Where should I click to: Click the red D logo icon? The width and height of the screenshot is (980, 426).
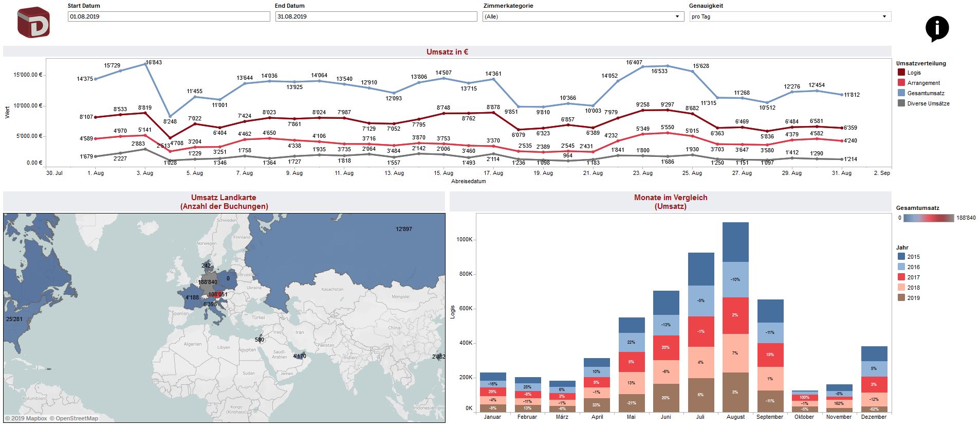click(x=33, y=22)
